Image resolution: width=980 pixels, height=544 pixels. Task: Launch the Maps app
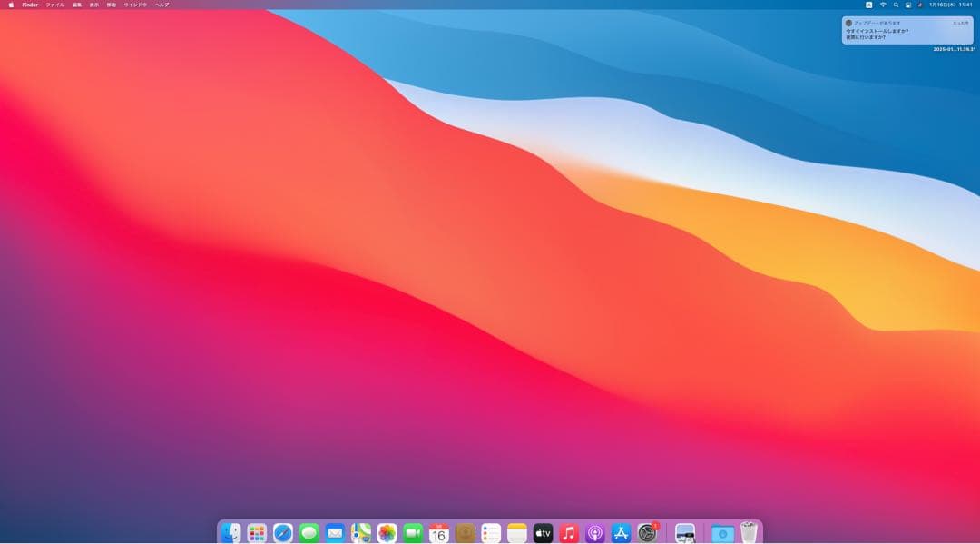(x=360, y=534)
